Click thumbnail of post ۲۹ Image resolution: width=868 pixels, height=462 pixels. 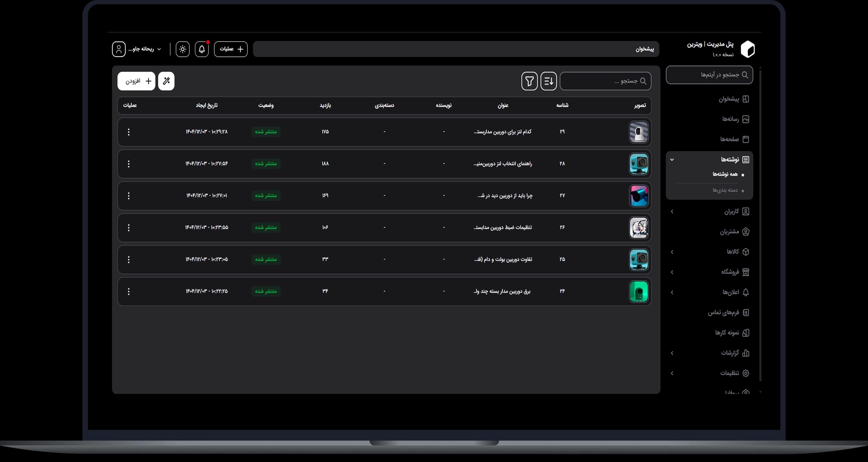tap(638, 132)
